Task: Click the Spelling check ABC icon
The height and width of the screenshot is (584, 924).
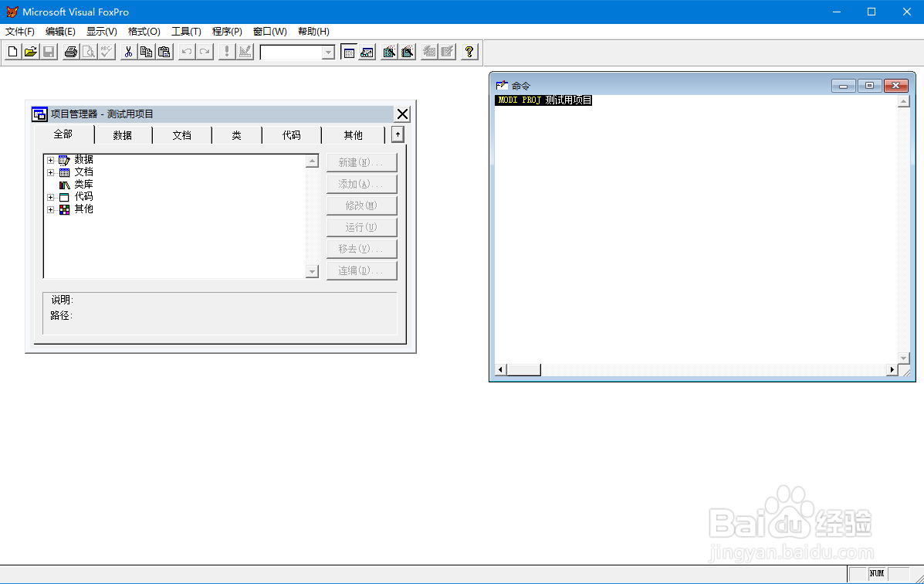Action: coord(106,52)
